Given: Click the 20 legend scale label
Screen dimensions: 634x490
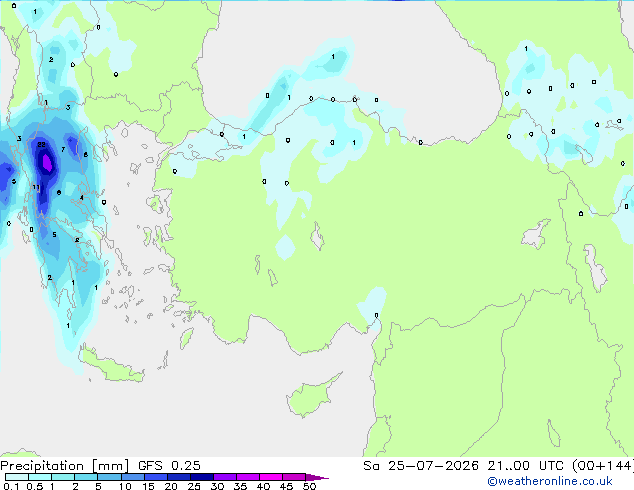Looking at the screenshot, I should [x=171, y=486].
